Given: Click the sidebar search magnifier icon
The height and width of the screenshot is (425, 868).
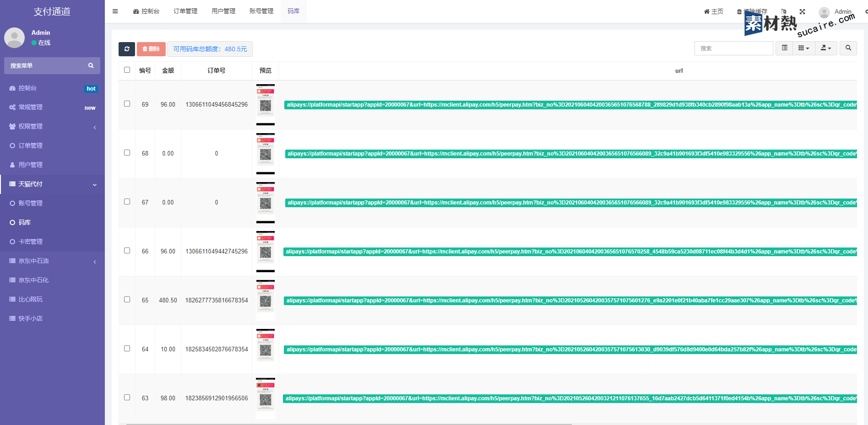Looking at the screenshot, I should click(x=91, y=65).
